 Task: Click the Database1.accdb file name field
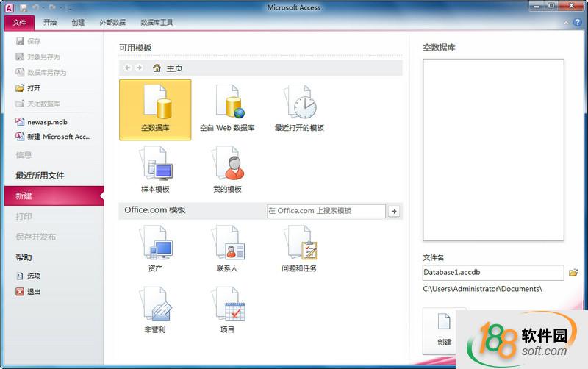pyautogui.click(x=493, y=273)
